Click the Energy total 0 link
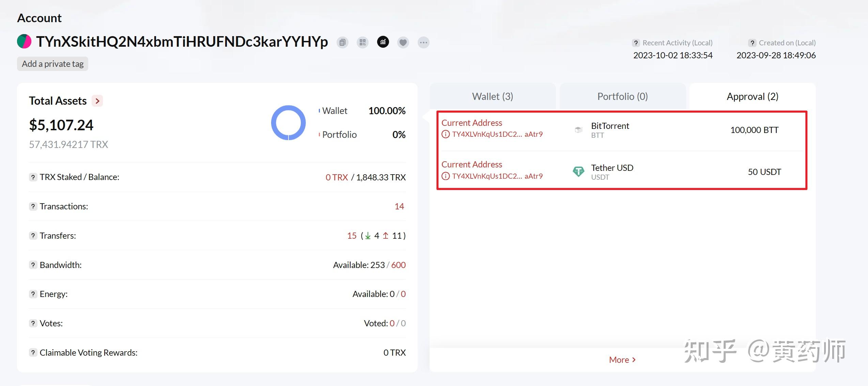This screenshot has height=386, width=868. [403, 294]
